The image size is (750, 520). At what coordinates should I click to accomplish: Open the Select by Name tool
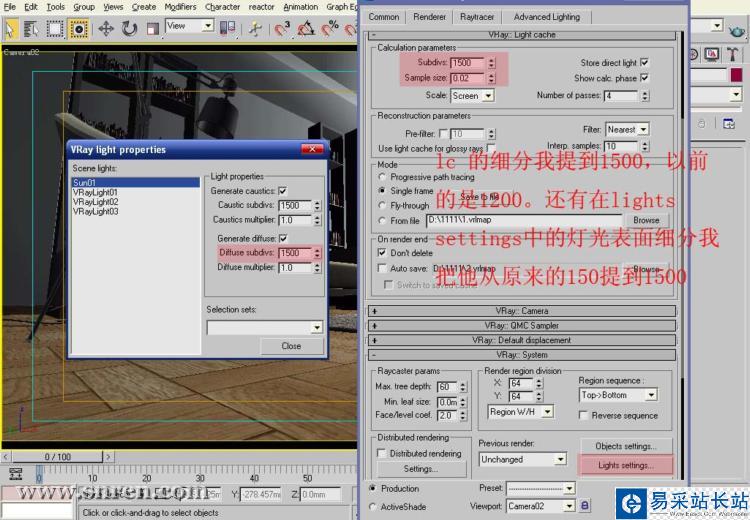click(31, 29)
